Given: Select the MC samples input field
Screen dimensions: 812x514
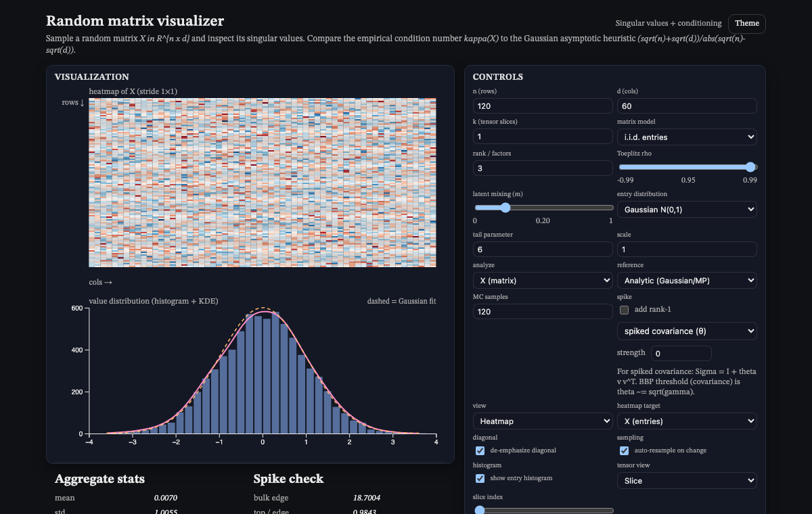Looking at the screenshot, I should 543,312.
